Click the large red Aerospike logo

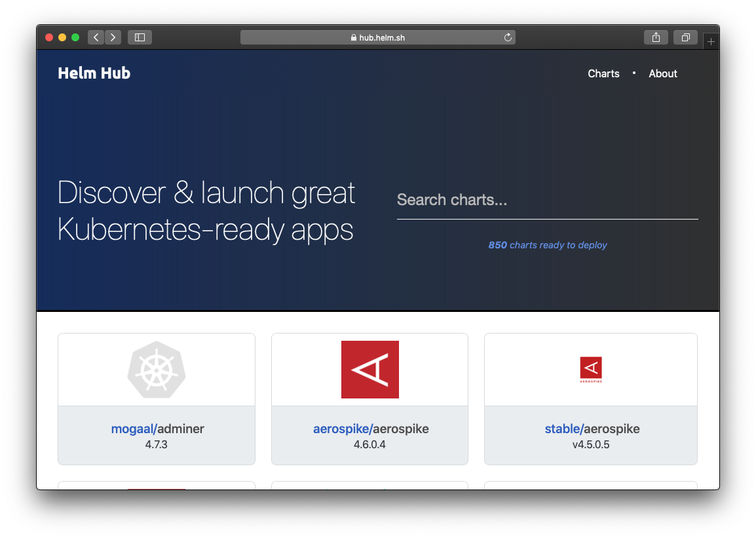point(369,370)
